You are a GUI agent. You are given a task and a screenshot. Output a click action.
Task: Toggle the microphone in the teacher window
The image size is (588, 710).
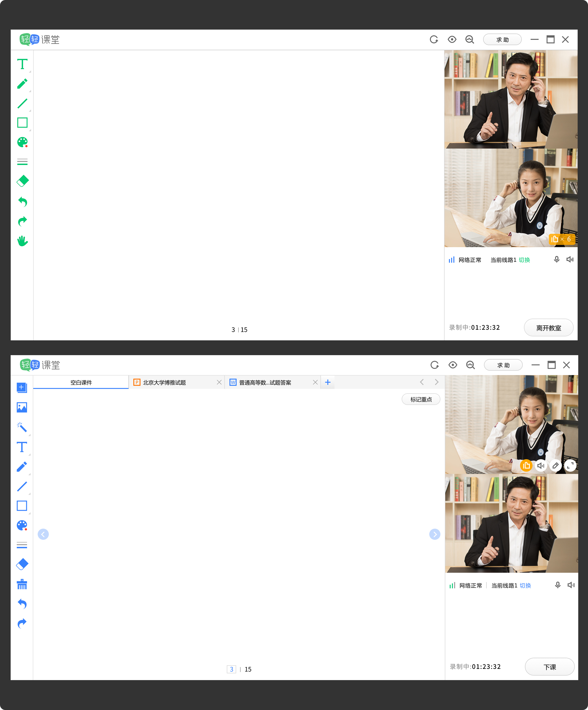coord(558,585)
